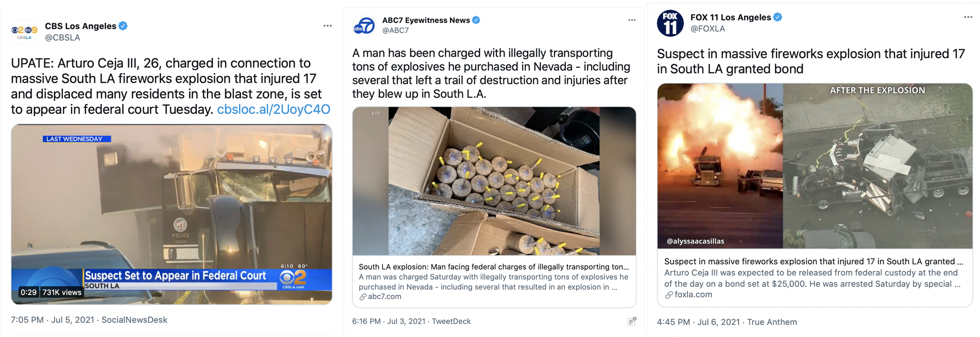Click the icon beside the ABC7 TweetDeck timestamp
Viewport: 980px width, 337px height.
tap(632, 321)
